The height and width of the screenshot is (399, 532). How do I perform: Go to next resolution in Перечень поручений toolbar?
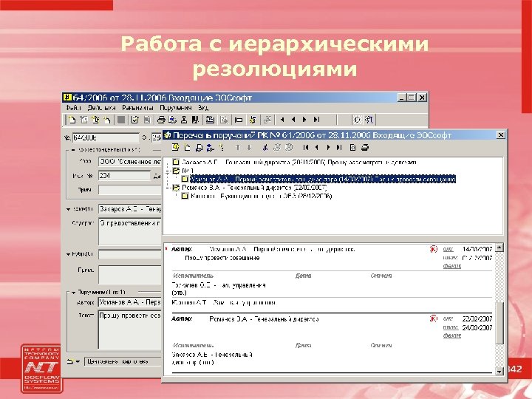(328, 147)
